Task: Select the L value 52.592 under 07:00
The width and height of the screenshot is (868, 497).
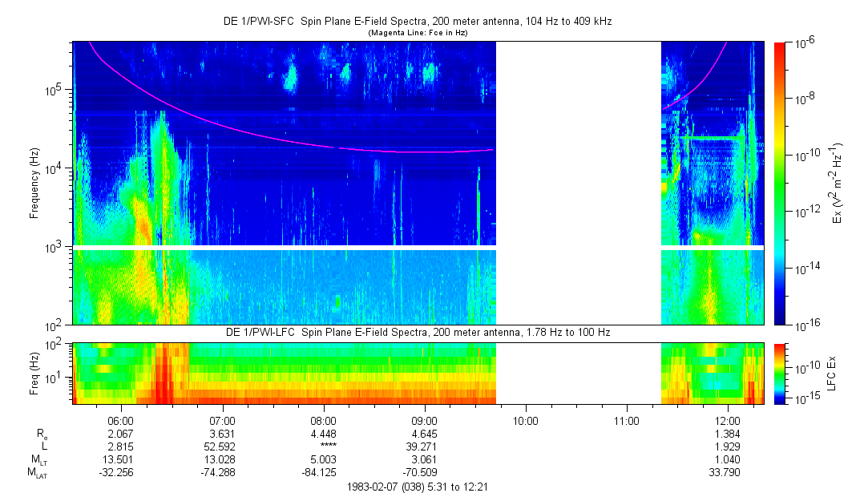Action: pos(222,446)
